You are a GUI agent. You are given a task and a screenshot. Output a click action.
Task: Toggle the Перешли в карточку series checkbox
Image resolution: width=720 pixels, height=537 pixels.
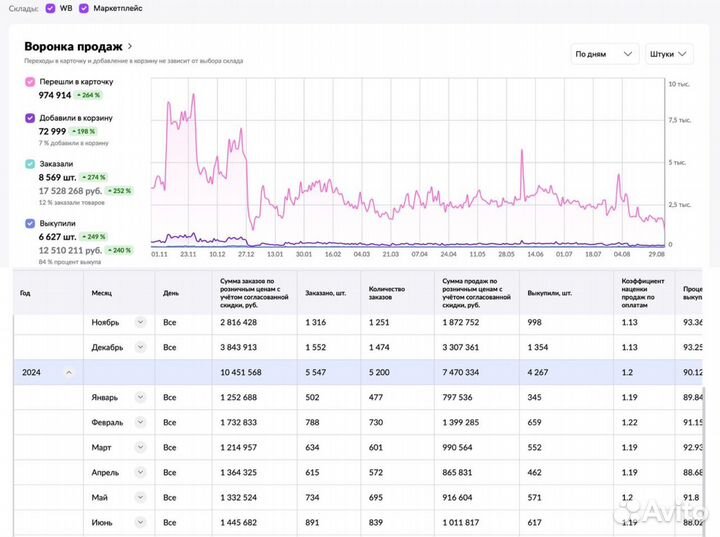(x=30, y=81)
